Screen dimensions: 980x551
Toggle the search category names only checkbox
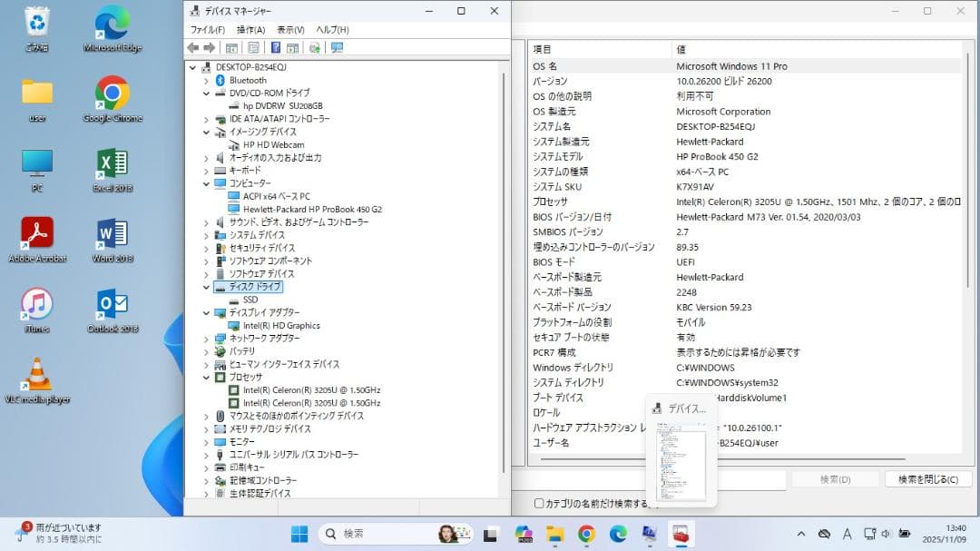(x=539, y=503)
